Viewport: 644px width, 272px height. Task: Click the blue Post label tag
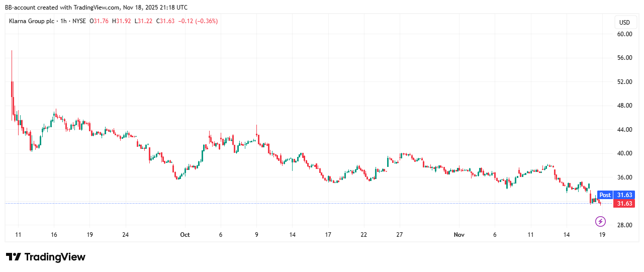coord(605,195)
